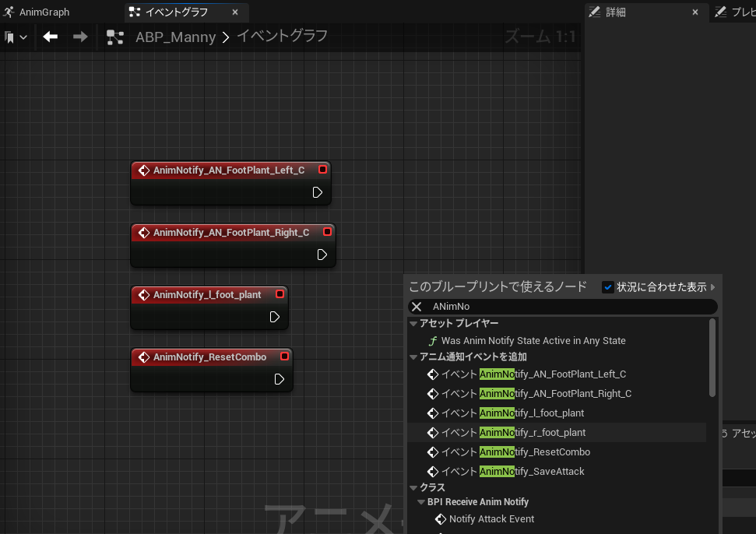Click the AnimGraph tab running-figure icon
Image resolution: width=756 pixels, height=534 pixels.
pos(9,12)
